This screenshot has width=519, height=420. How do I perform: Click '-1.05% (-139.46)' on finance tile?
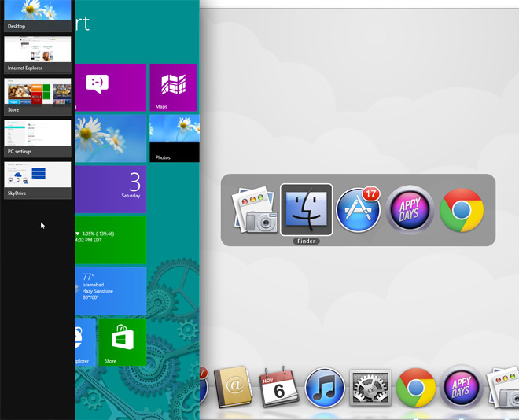pyautogui.click(x=98, y=234)
